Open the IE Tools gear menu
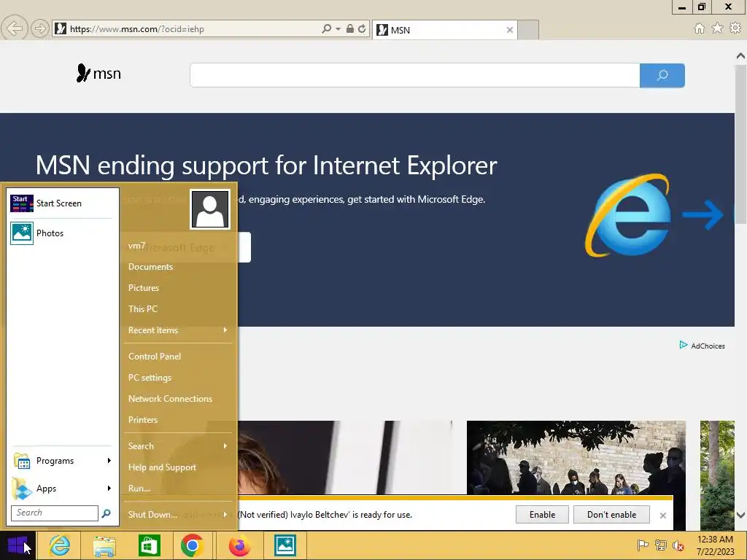 tap(735, 28)
